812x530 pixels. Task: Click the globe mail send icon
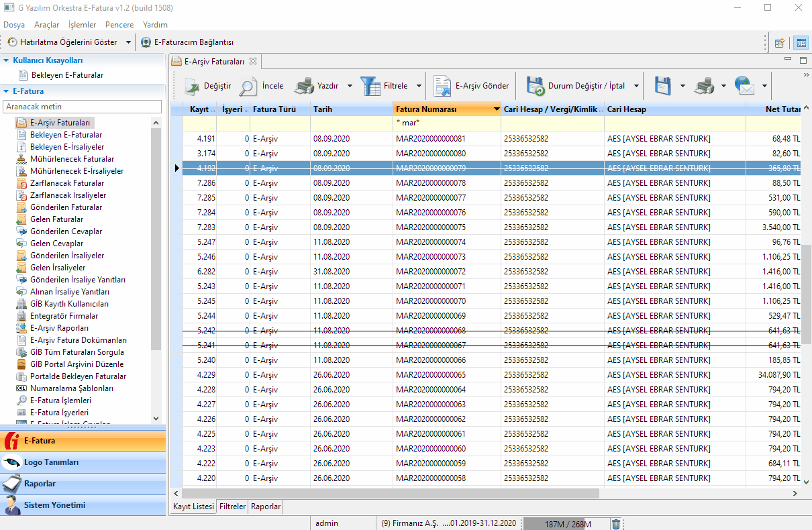(744, 87)
